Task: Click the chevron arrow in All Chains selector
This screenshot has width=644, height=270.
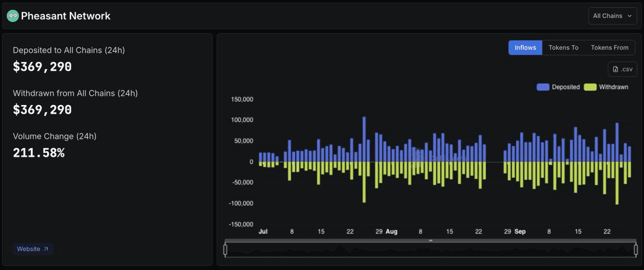Action: point(629,16)
